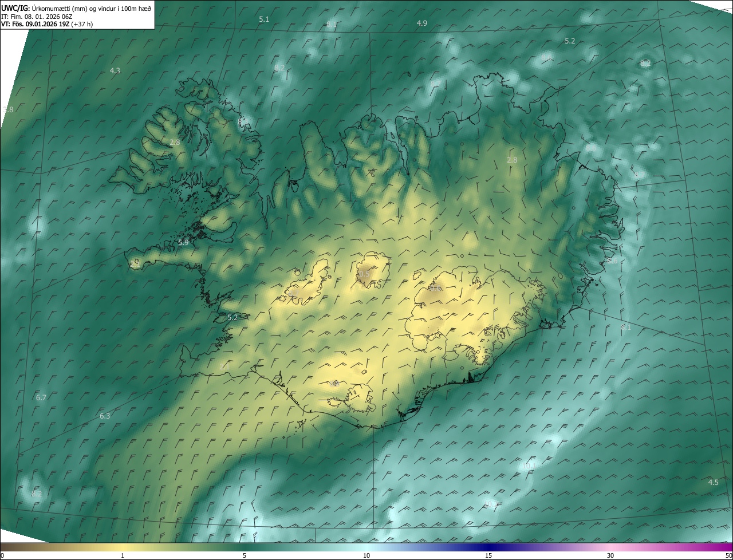Click the colour scale tick label 1
Image resolution: width=733 pixels, height=560 pixels.
coord(123,555)
